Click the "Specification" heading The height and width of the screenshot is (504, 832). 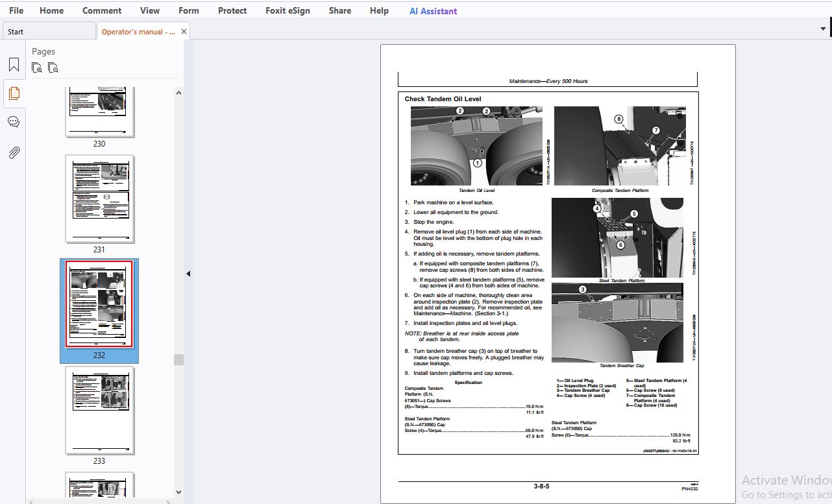pos(469,383)
